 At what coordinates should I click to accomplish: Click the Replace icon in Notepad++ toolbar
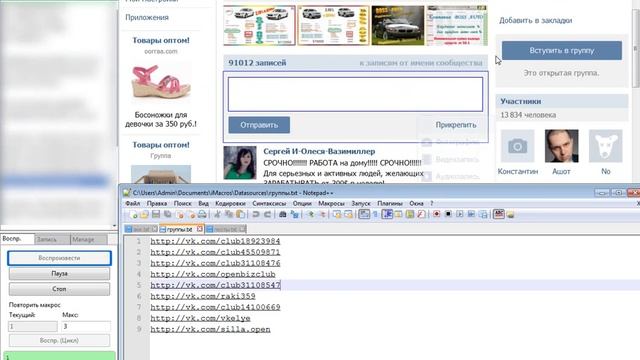click(295, 214)
